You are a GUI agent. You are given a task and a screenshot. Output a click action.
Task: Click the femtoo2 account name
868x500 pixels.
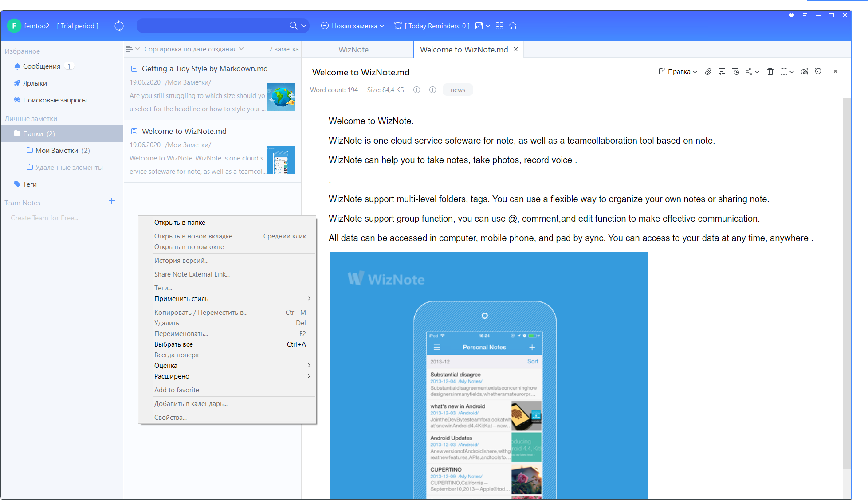(x=36, y=26)
